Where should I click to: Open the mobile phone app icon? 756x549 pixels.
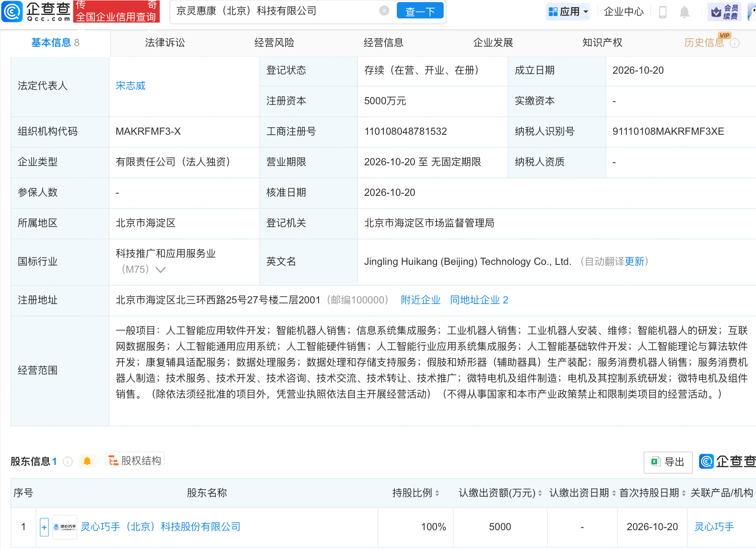click(x=663, y=12)
